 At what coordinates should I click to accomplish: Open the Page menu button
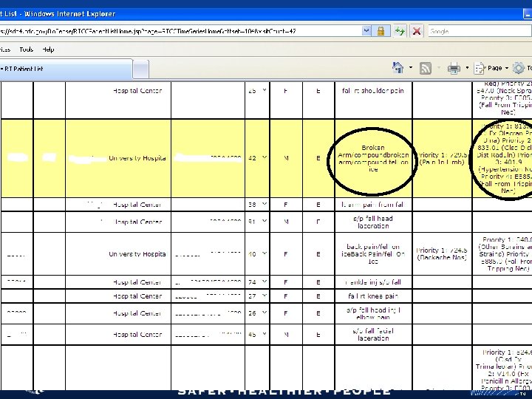491,68
